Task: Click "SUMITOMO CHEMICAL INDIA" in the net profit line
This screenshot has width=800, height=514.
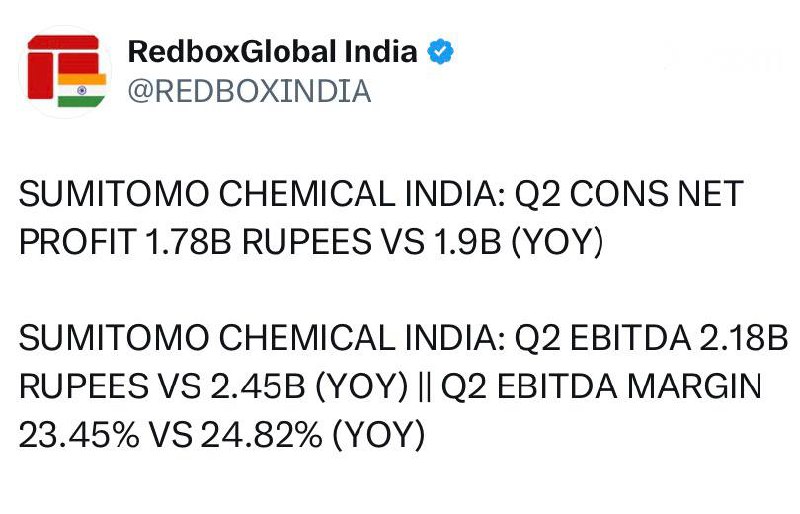Action: point(257,194)
